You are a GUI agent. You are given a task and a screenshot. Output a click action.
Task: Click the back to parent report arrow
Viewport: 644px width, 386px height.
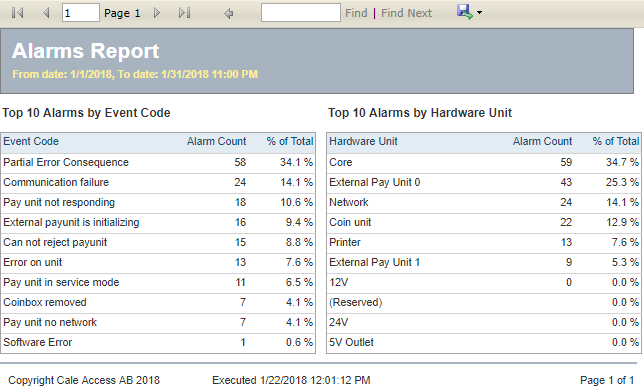coord(229,14)
